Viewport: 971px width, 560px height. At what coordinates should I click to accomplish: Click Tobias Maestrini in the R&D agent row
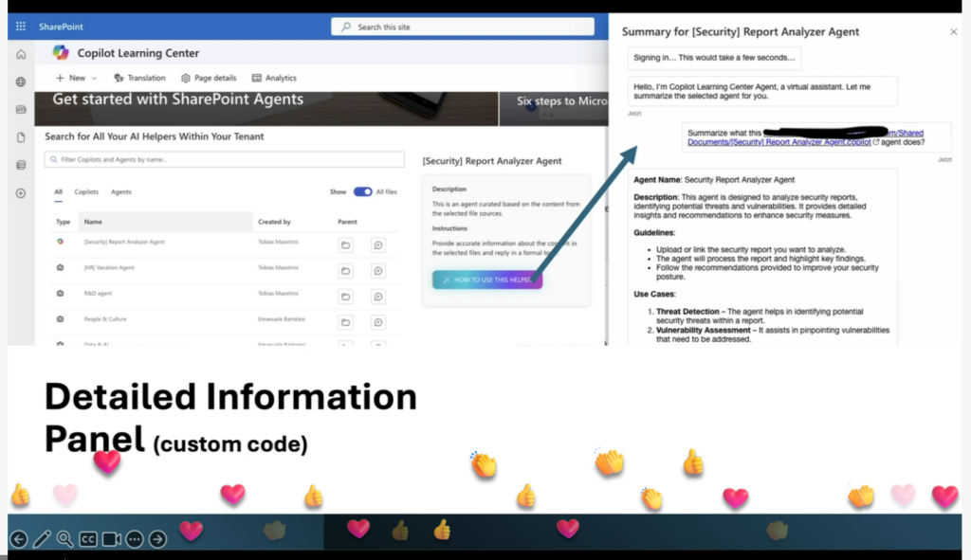click(x=278, y=294)
